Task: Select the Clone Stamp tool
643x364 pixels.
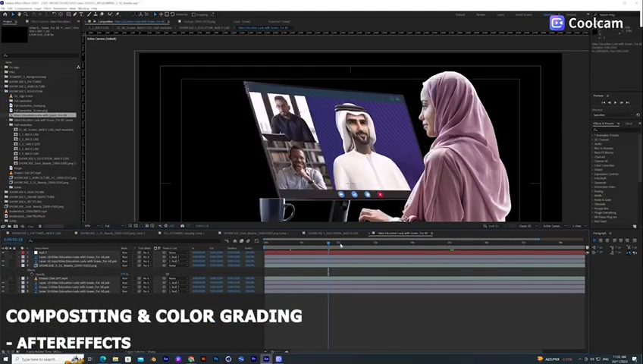Action: point(96,14)
